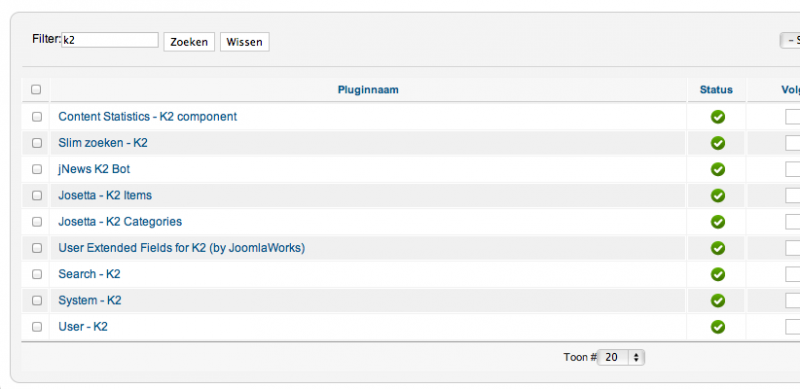This screenshot has width=800, height=389.
Task: Tick checkbox for User Extended Fields for K2
Action: [37, 248]
